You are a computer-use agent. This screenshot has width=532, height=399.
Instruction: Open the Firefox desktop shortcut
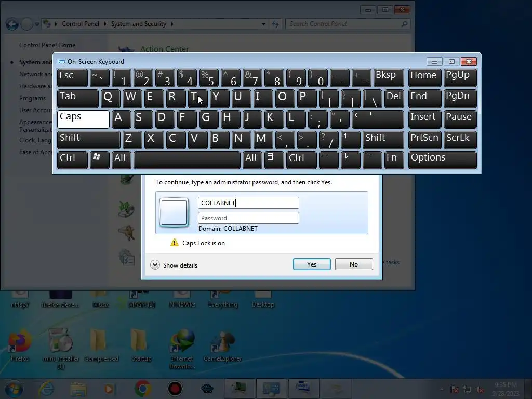[20, 345]
